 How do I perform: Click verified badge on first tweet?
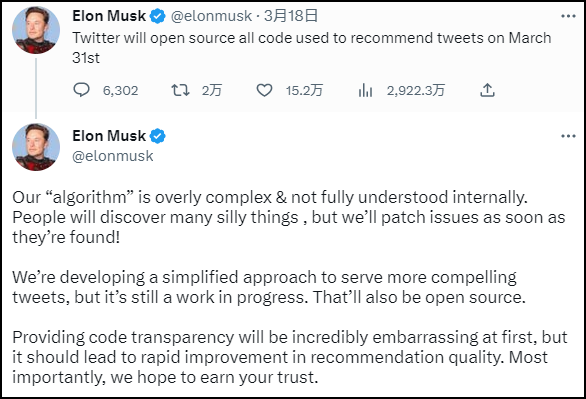pos(158,16)
